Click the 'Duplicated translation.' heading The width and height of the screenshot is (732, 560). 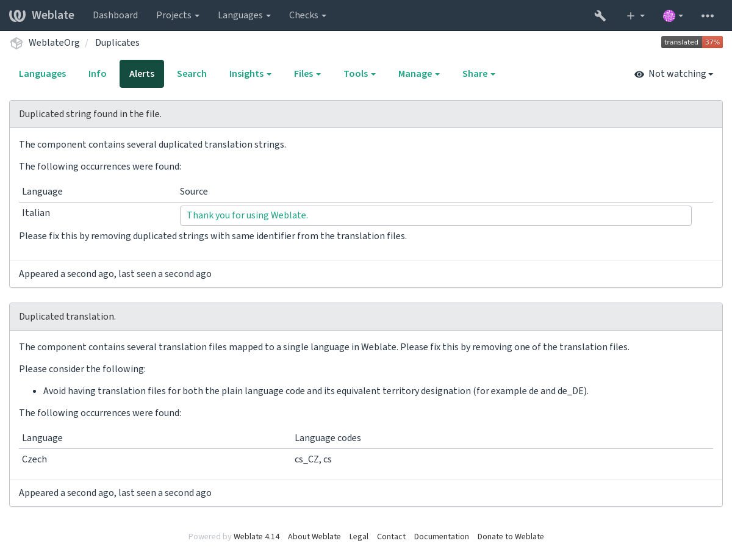click(67, 317)
